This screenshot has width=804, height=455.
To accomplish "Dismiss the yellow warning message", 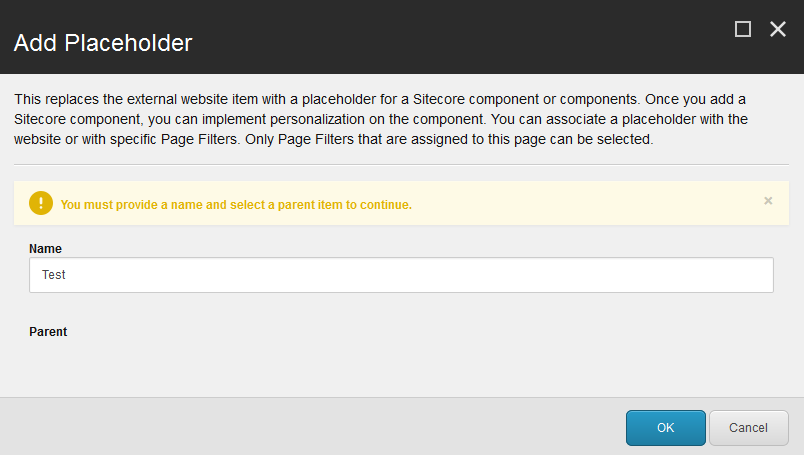I will [x=768, y=201].
